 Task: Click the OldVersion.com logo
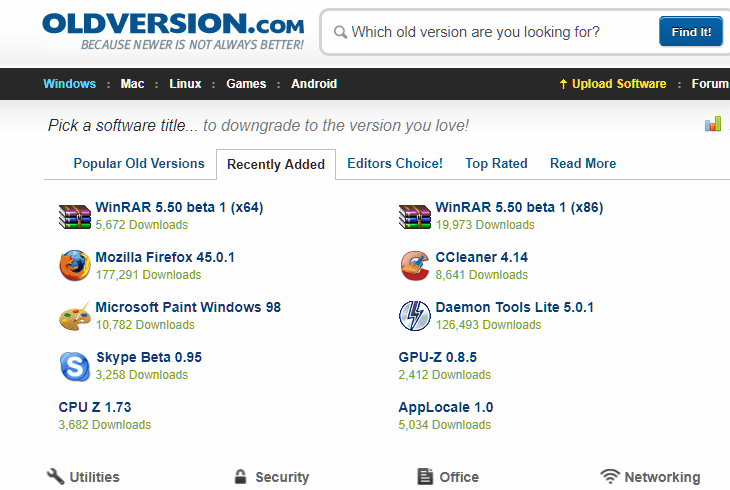point(173,31)
